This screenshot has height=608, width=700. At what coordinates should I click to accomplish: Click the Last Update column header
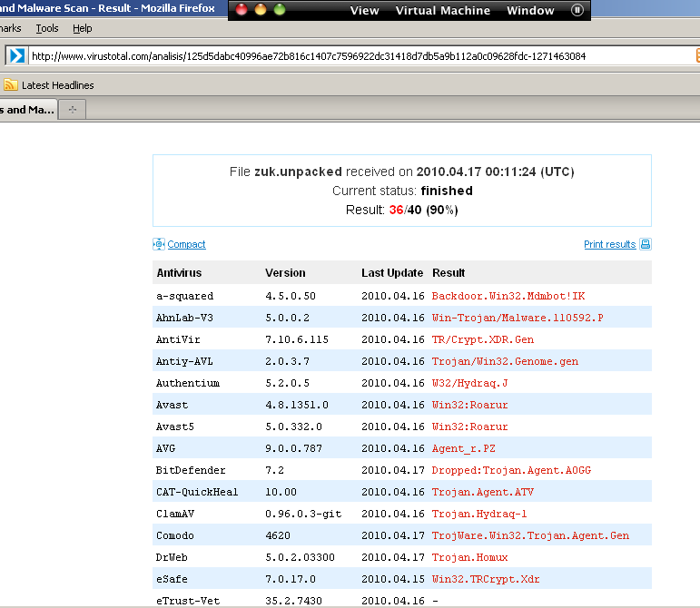(x=392, y=272)
